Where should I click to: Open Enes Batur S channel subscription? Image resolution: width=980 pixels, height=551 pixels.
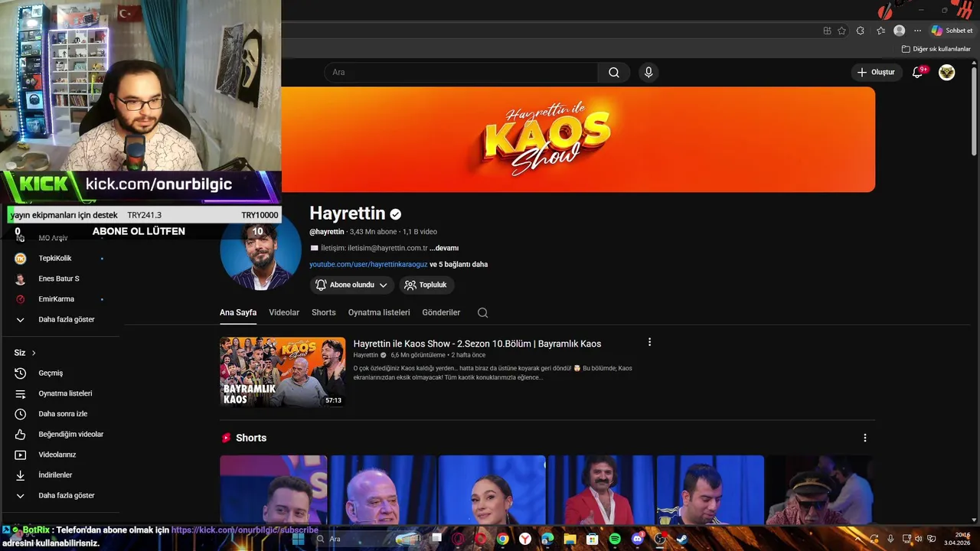click(x=60, y=279)
